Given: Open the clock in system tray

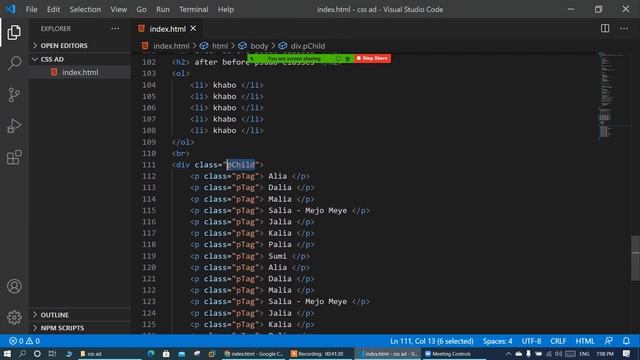Looking at the screenshot, I should (605, 353).
